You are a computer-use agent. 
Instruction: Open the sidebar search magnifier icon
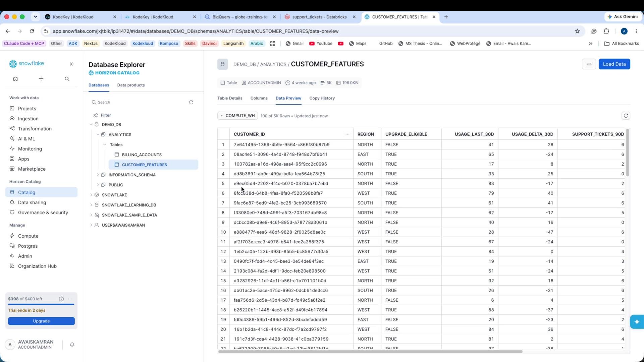pyautogui.click(x=67, y=79)
